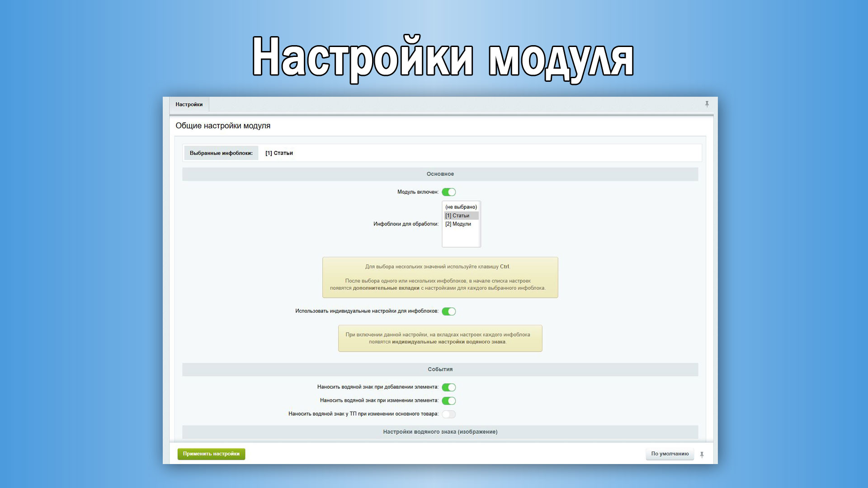Click the События section header
868x488 pixels.
pos(440,369)
